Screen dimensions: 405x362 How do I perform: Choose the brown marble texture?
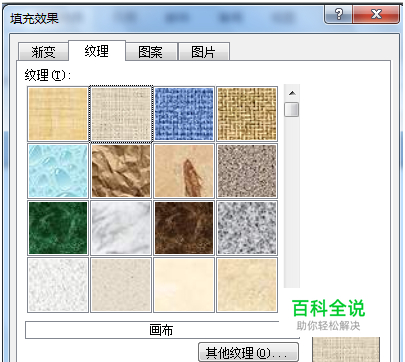pos(184,228)
